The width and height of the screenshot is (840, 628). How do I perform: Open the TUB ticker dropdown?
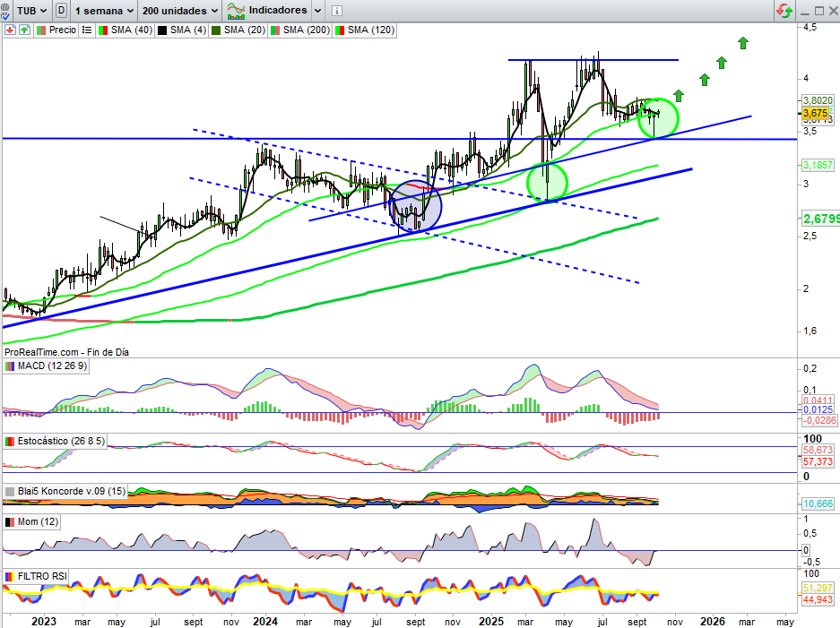pyautogui.click(x=32, y=11)
